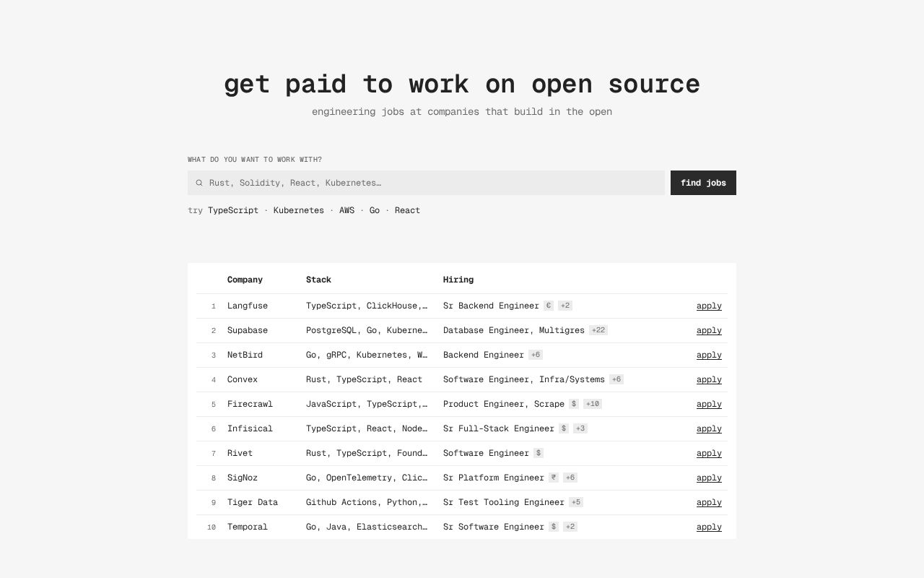Click the dollar badge on Firecrawl row
This screenshot has height=578, width=924.
tap(574, 404)
